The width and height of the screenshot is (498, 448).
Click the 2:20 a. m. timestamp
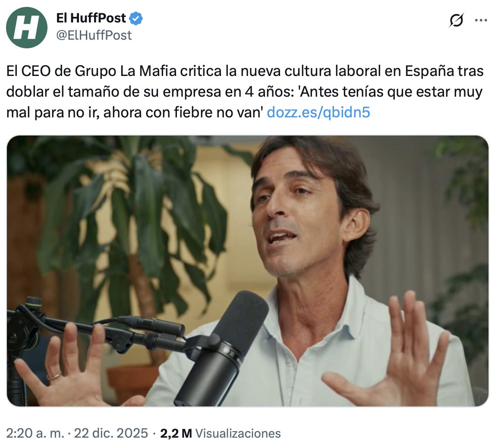[x=35, y=433]
